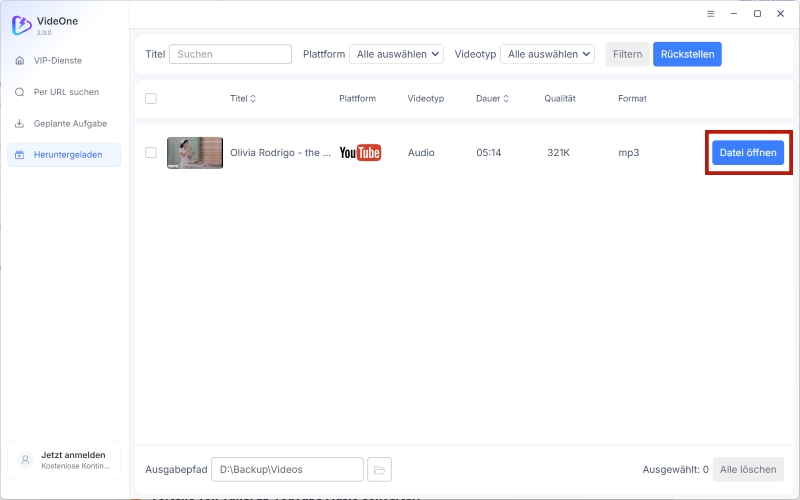The width and height of the screenshot is (800, 500).
Task: Open Per URL suchen section
Action: 64,92
